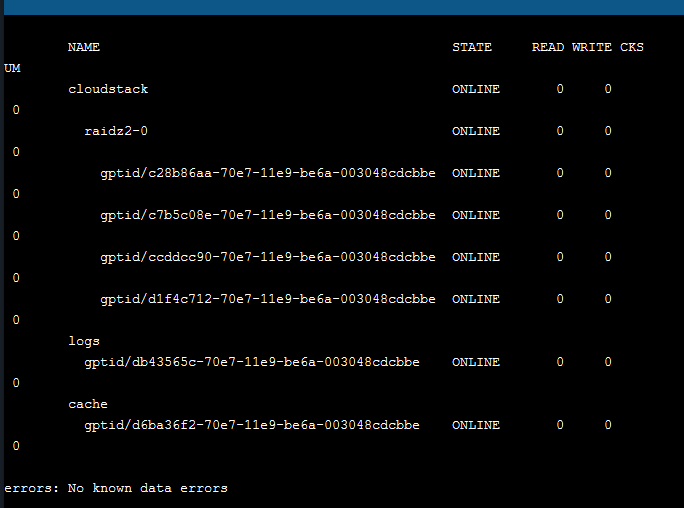
Task: Click gptid/db43565c-70e7-11e9-be6a-003048cdcbbe log device
Action: click(252, 362)
